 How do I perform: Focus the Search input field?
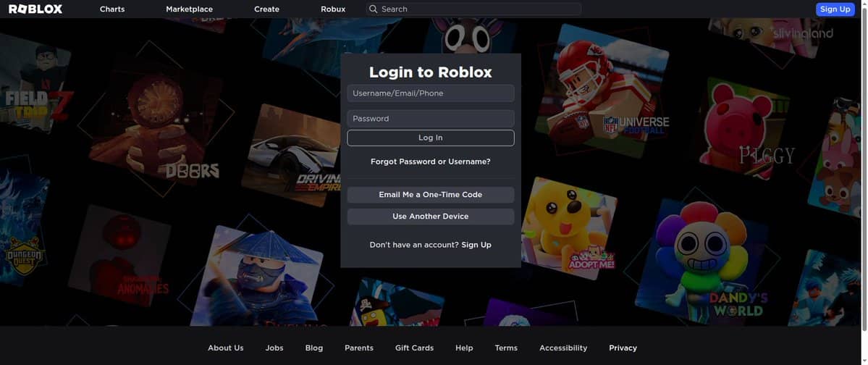(474, 9)
